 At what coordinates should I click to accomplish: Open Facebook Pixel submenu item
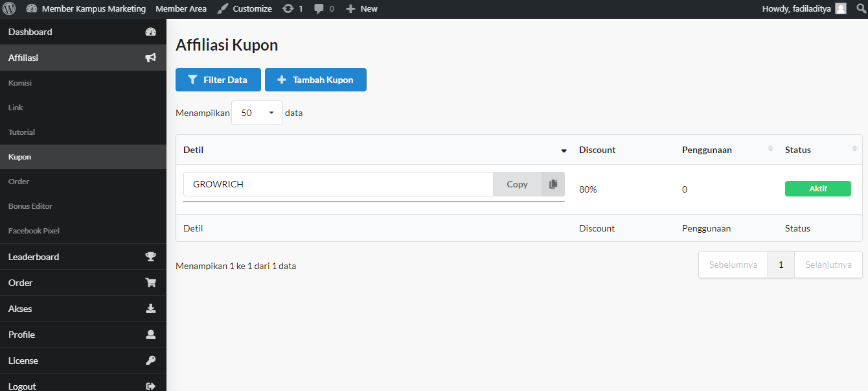click(x=34, y=231)
